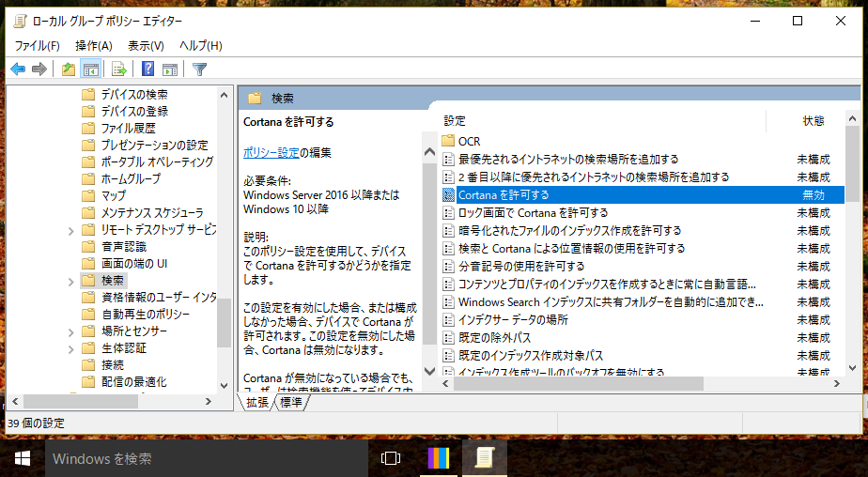868x477 pixels.
Task: Select the ファイル履歴 tree item
Action: (128, 129)
